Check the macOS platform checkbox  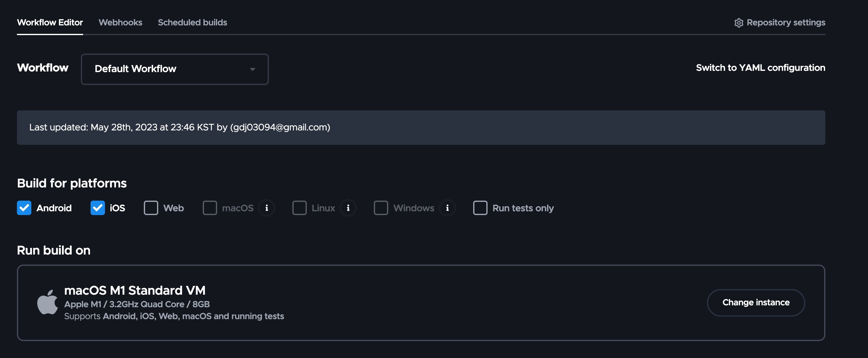click(210, 208)
